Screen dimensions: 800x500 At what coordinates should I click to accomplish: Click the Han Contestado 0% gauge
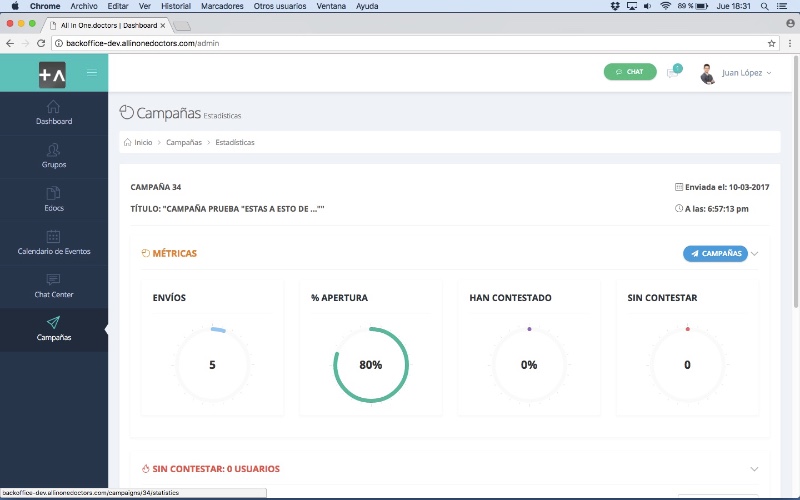coord(529,365)
